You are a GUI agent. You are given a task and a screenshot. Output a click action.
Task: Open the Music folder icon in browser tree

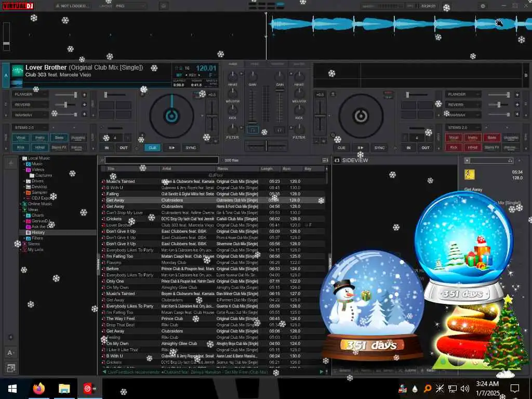point(29,164)
